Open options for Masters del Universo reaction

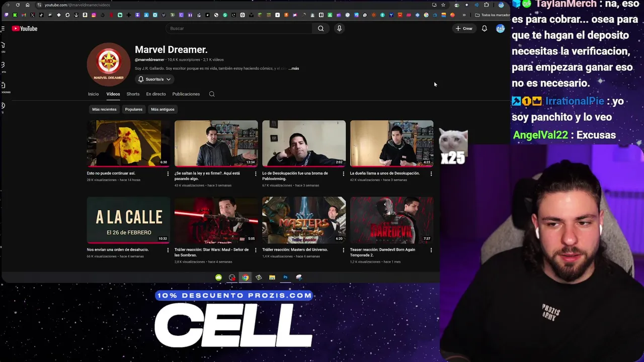343,250
